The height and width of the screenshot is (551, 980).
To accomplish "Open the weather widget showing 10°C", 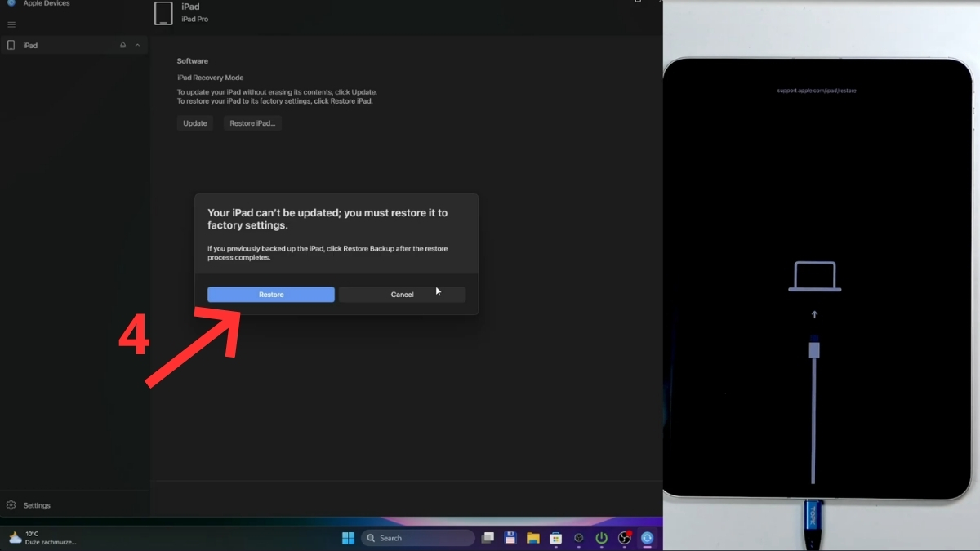I will coord(42,538).
